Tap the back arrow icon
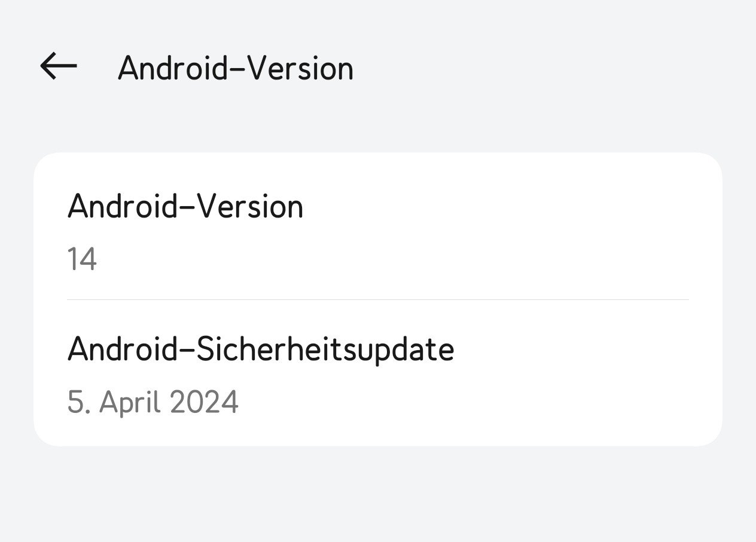 [x=59, y=66]
